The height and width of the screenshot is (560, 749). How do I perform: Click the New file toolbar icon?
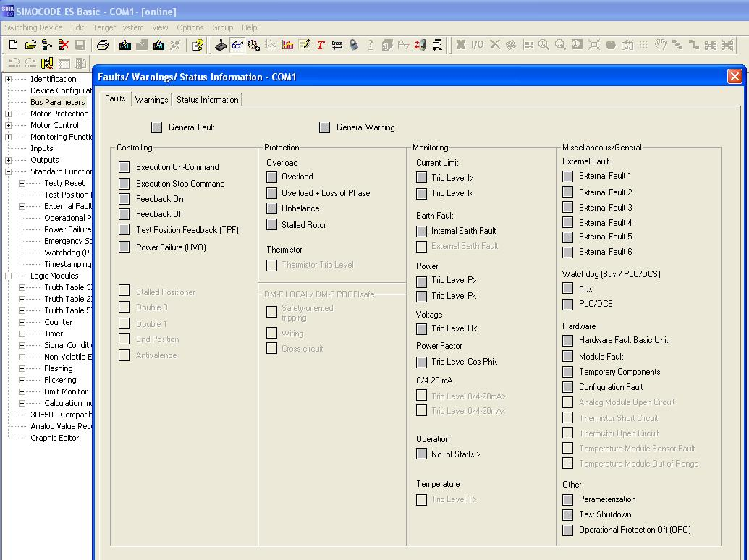pyautogui.click(x=13, y=45)
